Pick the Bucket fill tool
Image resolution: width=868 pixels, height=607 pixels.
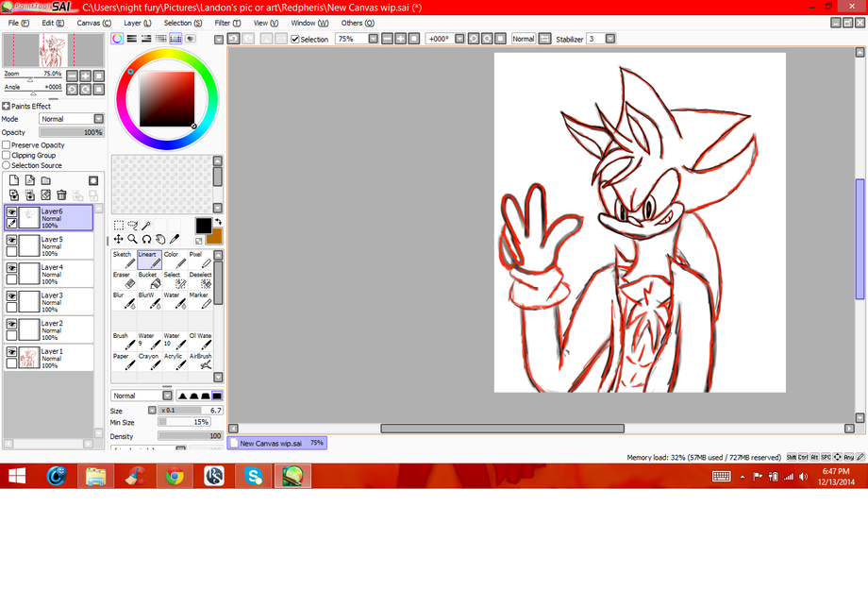pyautogui.click(x=149, y=279)
